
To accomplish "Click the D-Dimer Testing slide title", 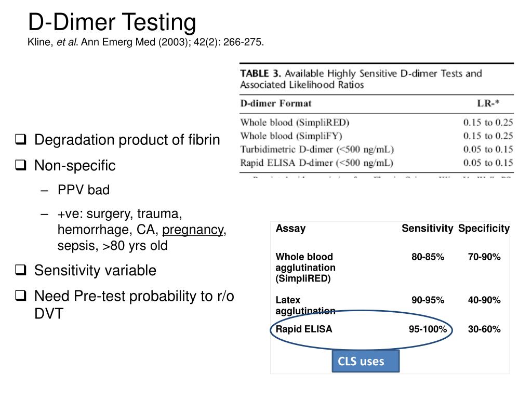I will (x=112, y=22).
